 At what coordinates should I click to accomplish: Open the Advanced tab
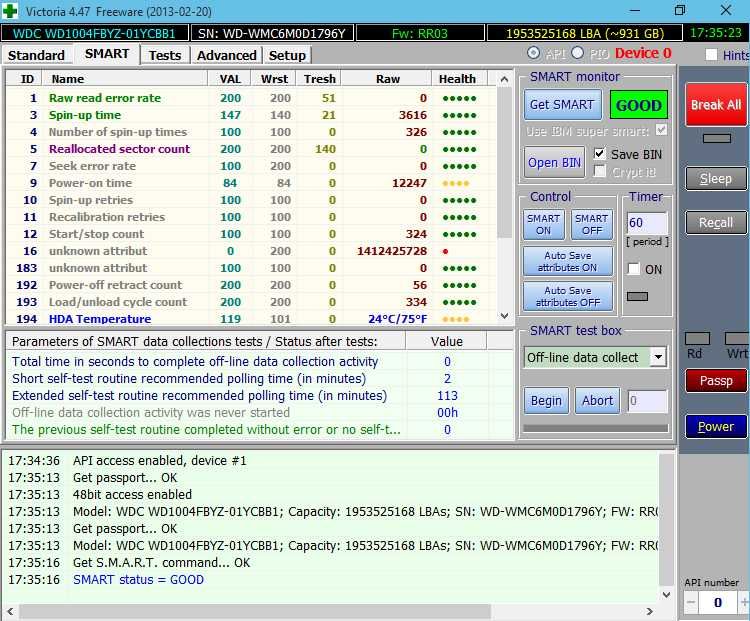pyautogui.click(x=226, y=55)
